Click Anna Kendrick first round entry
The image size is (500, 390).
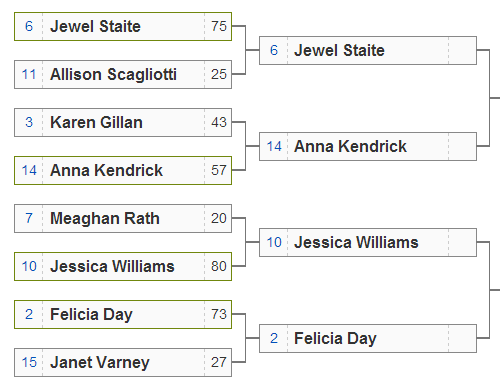[123, 170]
